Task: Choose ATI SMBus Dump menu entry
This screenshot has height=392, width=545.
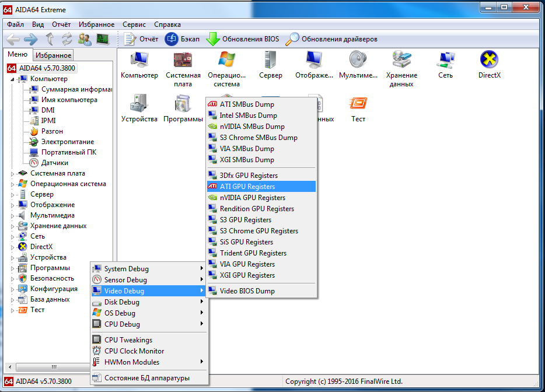Action: tap(261, 104)
